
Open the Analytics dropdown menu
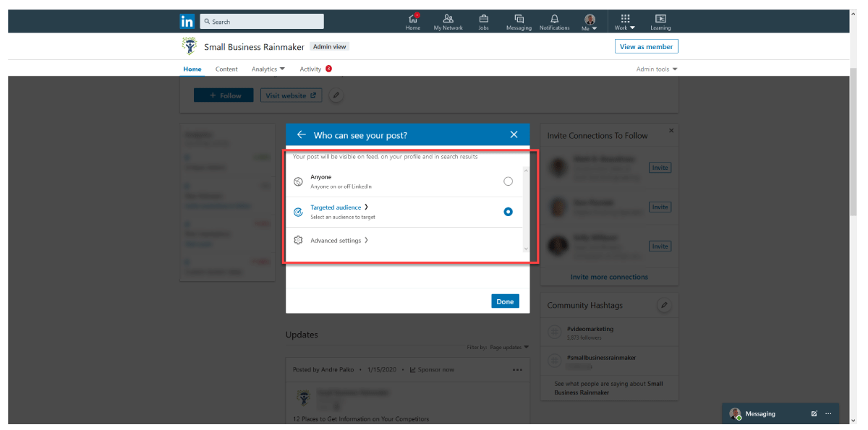tap(268, 69)
